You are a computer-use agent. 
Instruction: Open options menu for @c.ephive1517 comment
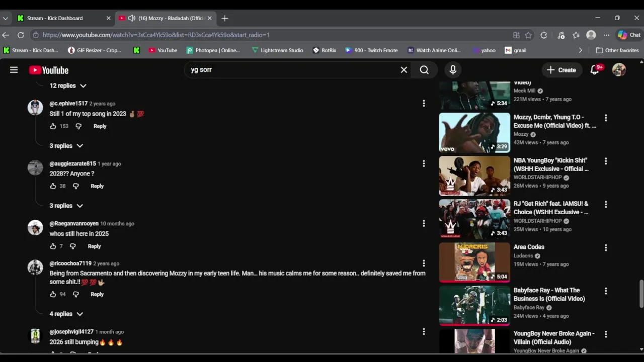(x=424, y=104)
